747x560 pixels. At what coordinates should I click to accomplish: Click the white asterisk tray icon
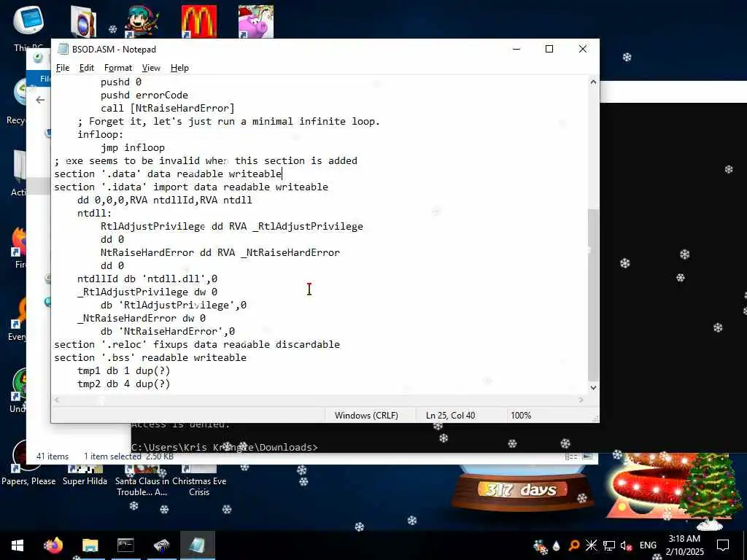(591, 545)
